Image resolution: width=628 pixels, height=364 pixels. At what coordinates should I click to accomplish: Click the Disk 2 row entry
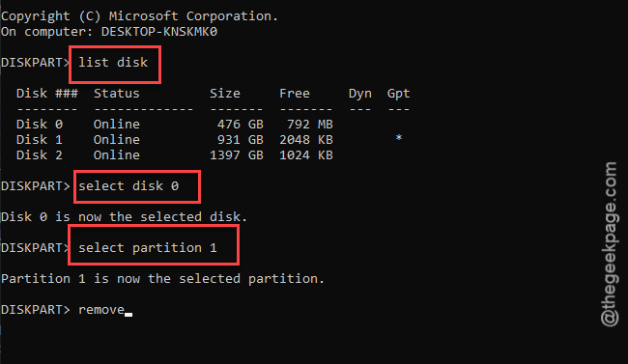(x=175, y=155)
